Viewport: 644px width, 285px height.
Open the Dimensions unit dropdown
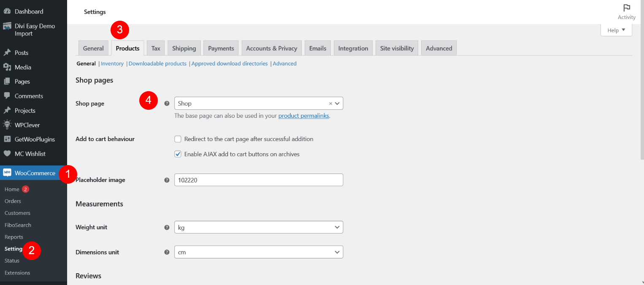pos(259,252)
